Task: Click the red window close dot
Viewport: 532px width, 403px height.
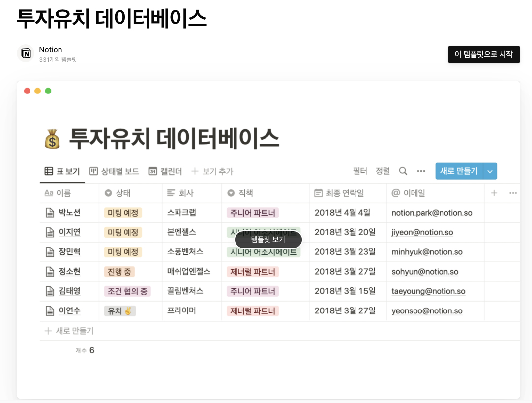Action: click(x=27, y=91)
